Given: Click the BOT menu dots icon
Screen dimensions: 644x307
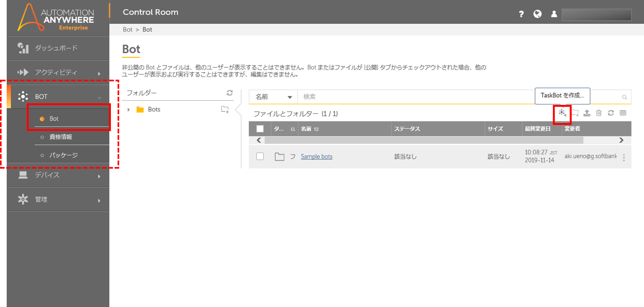Looking at the screenshot, I should point(23,96).
